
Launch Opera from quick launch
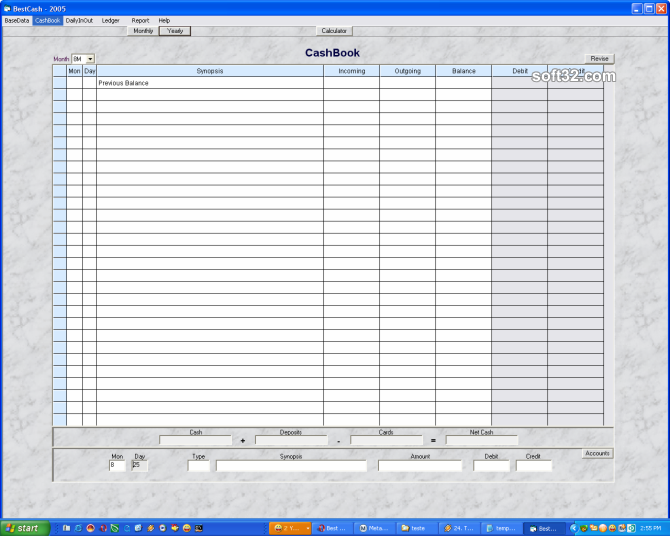pos(103,528)
